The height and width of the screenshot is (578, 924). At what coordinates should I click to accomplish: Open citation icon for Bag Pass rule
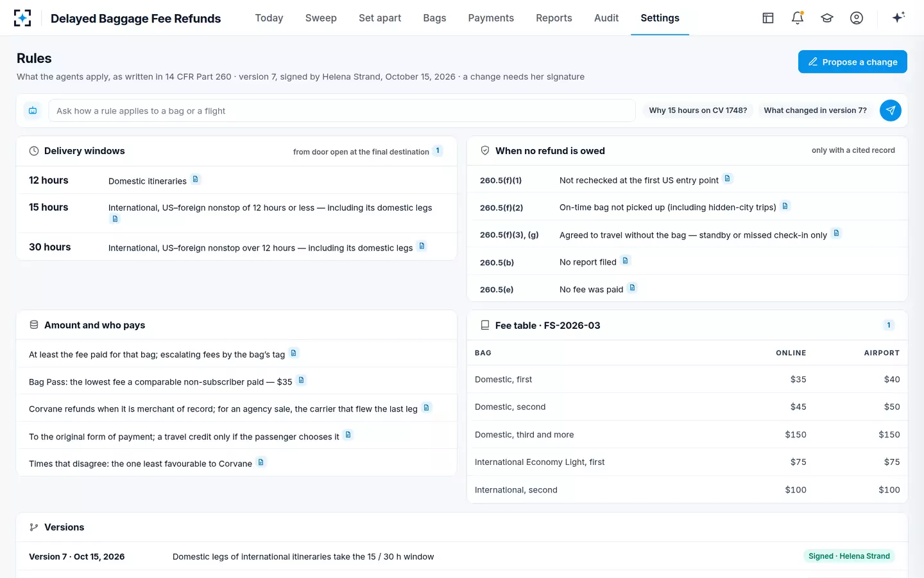(x=301, y=380)
